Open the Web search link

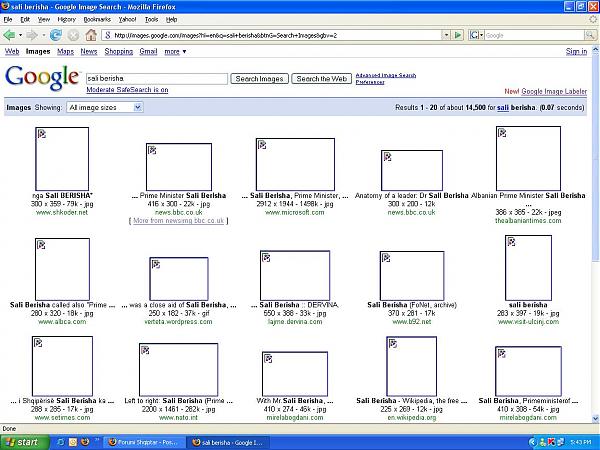pyautogui.click(x=12, y=51)
